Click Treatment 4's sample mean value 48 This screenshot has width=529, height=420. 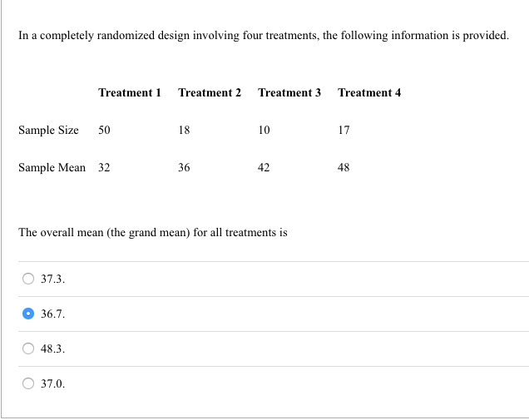tap(344, 167)
